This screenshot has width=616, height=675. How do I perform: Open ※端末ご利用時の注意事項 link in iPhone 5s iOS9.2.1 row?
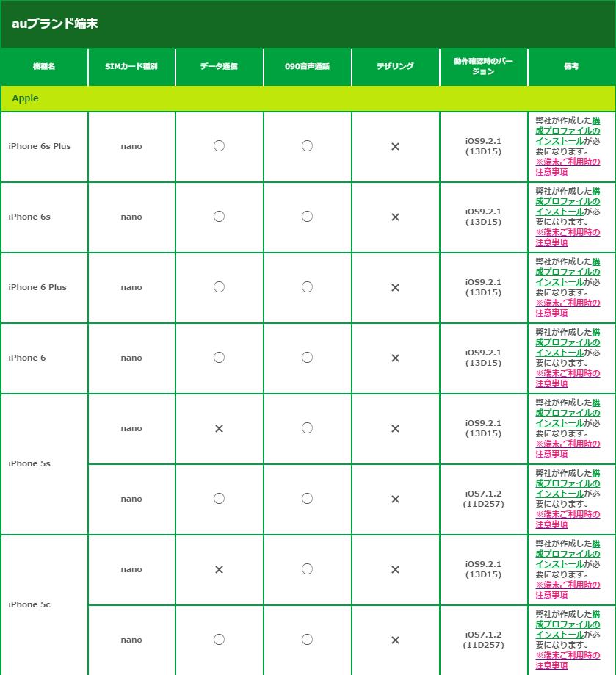[x=568, y=450]
